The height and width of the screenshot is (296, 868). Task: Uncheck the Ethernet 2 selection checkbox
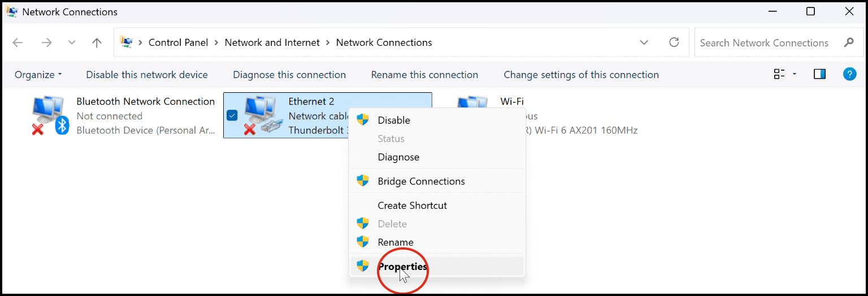tap(232, 115)
